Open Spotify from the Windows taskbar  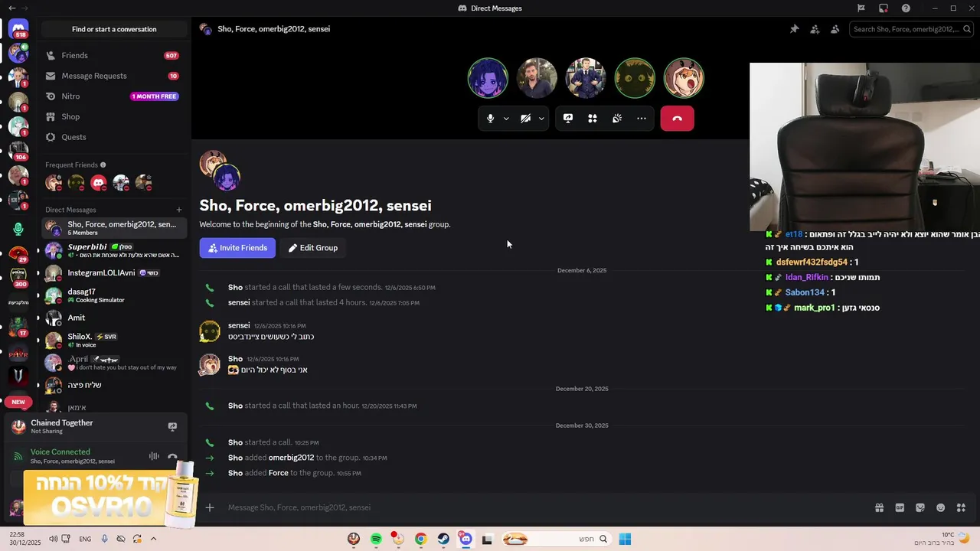[x=376, y=540]
